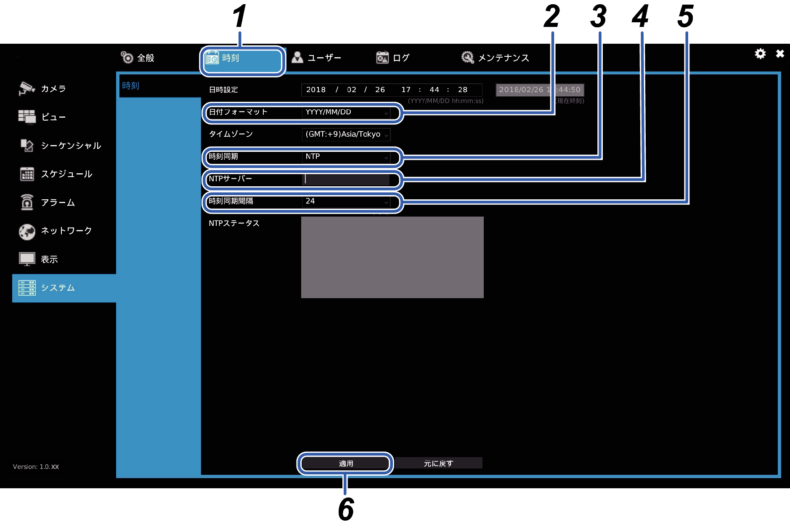Viewport: 790px width, 532px height.
Task: Click the メンテナンス maintenance gear icon
Action: click(467, 57)
